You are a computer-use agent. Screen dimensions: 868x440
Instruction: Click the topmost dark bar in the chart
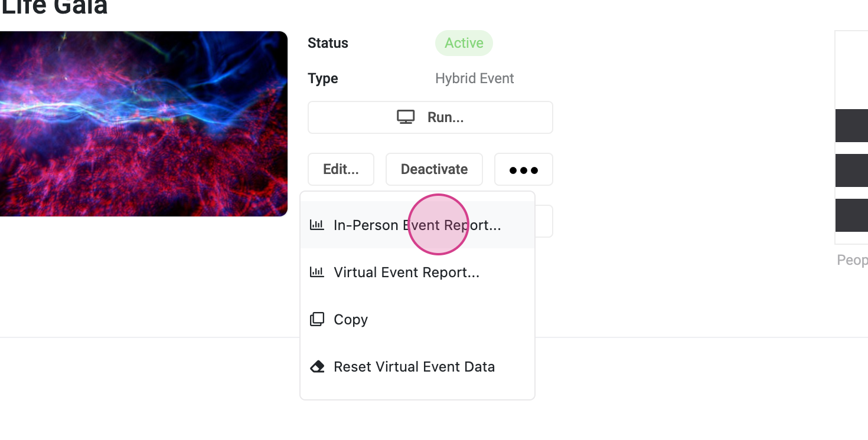click(x=851, y=126)
